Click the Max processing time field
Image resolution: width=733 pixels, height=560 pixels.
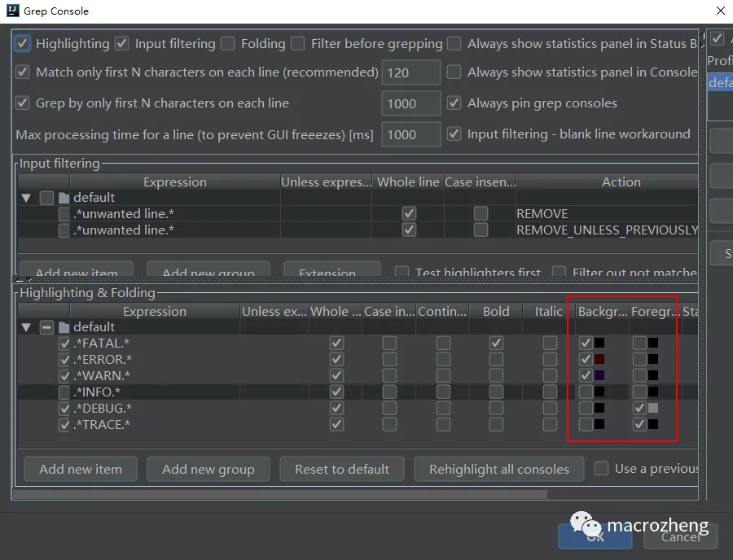411,134
